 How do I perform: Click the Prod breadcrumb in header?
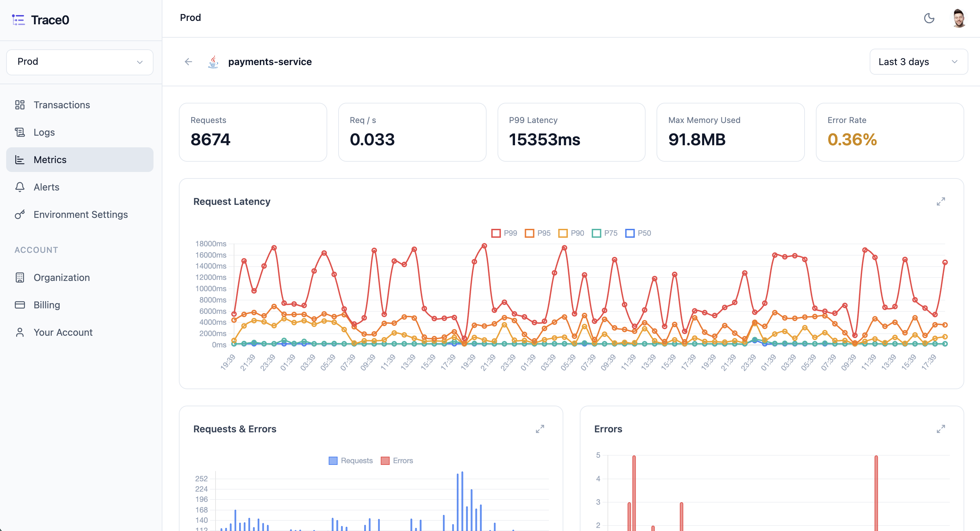[x=190, y=17]
